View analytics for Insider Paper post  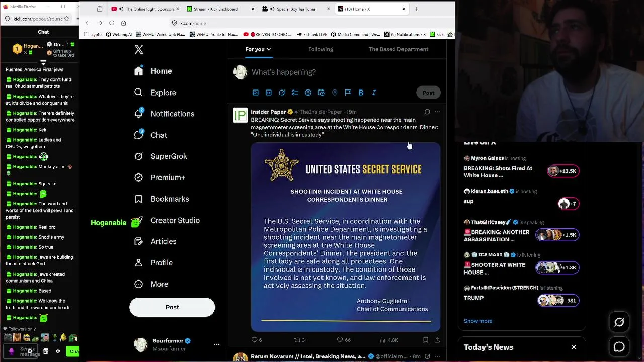click(x=389, y=340)
